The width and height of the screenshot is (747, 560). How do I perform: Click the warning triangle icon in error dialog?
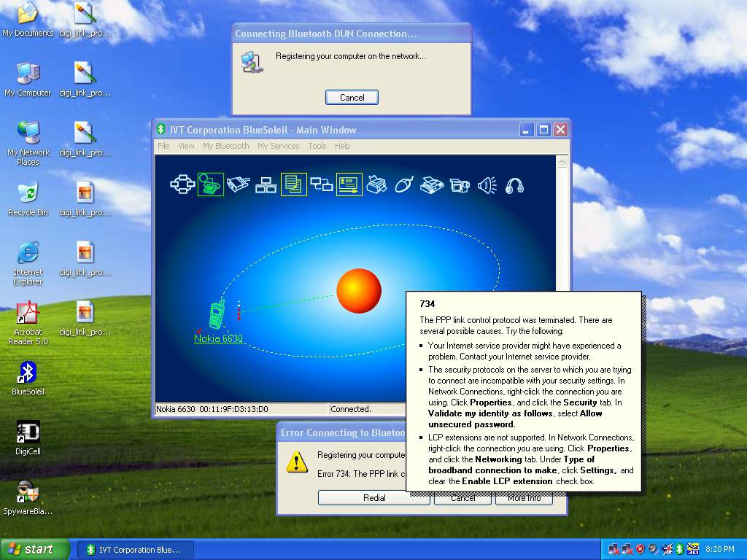297,462
